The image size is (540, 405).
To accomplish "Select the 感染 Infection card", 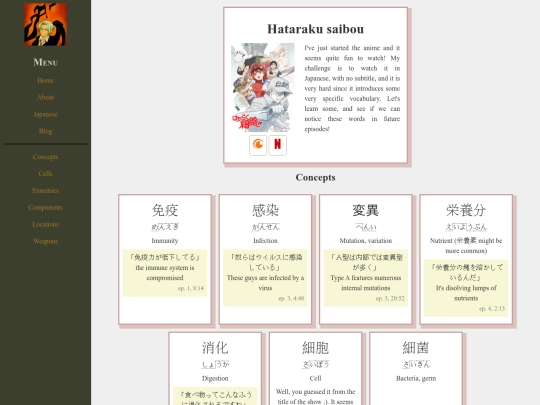I will tap(265, 259).
